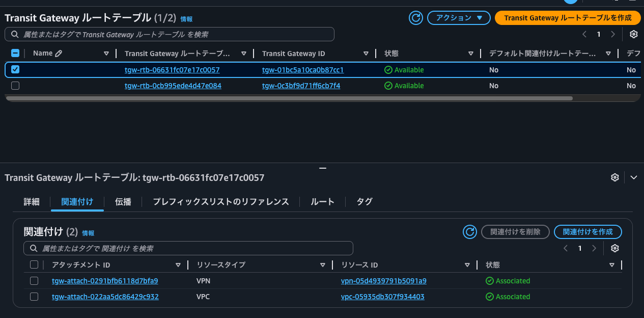Go to next page in associations
644x318 pixels.
point(594,248)
